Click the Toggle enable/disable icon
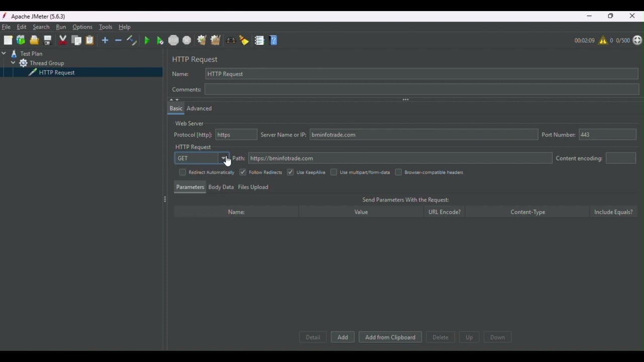 (131, 40)
